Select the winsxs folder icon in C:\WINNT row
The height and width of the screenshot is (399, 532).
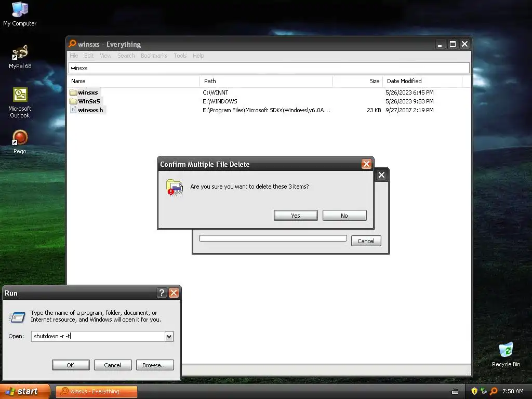pos(73,92)
